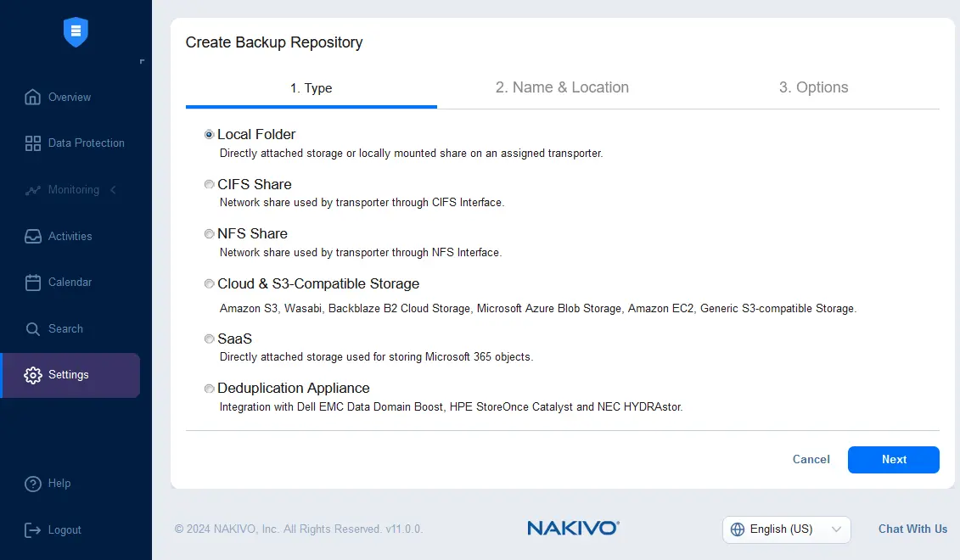Click the Search magnifier icon
Viewport: 960px width, 560px height.
pos(32,329)
